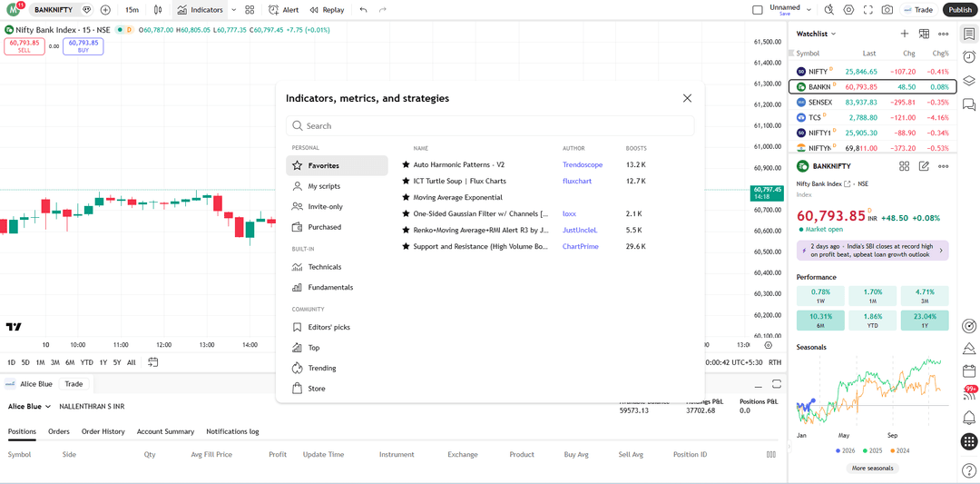
Task: Click the indicators Search field
Action: tap(490, 125)
